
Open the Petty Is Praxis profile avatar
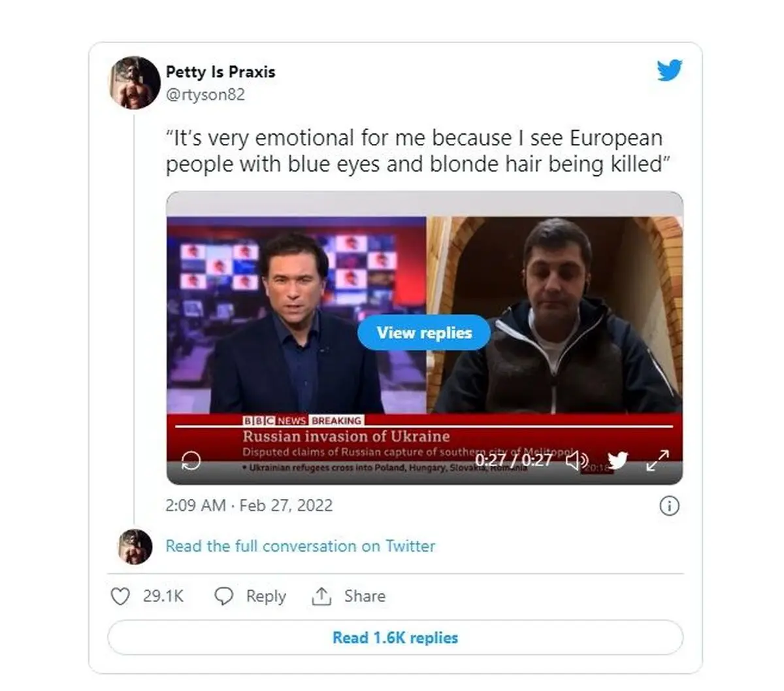click(x=135, y=82)
